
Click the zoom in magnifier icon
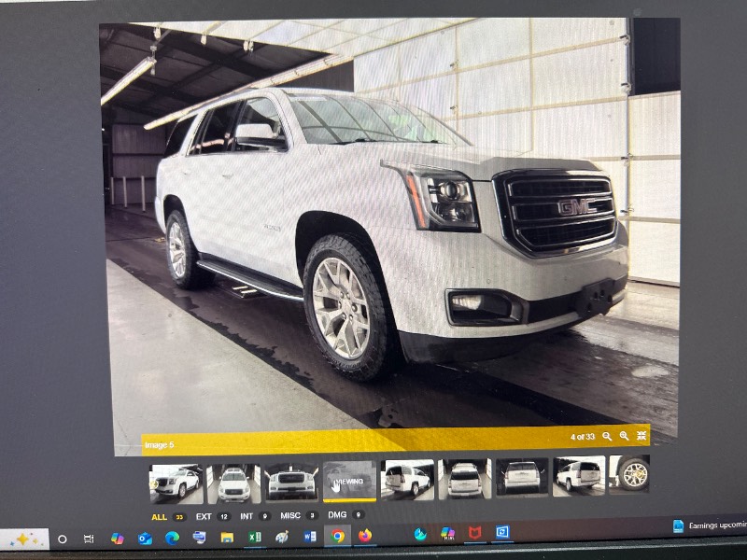pos(625,436)
